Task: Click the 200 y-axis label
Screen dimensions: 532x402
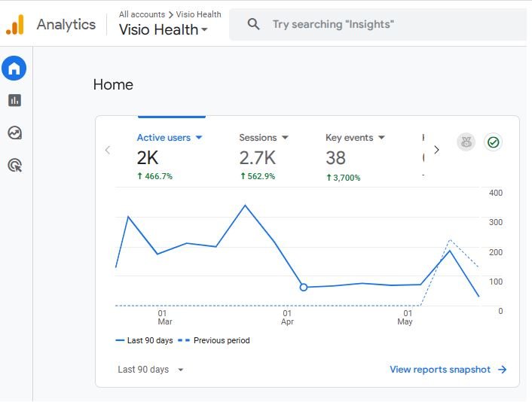Action: coord(496,252)
